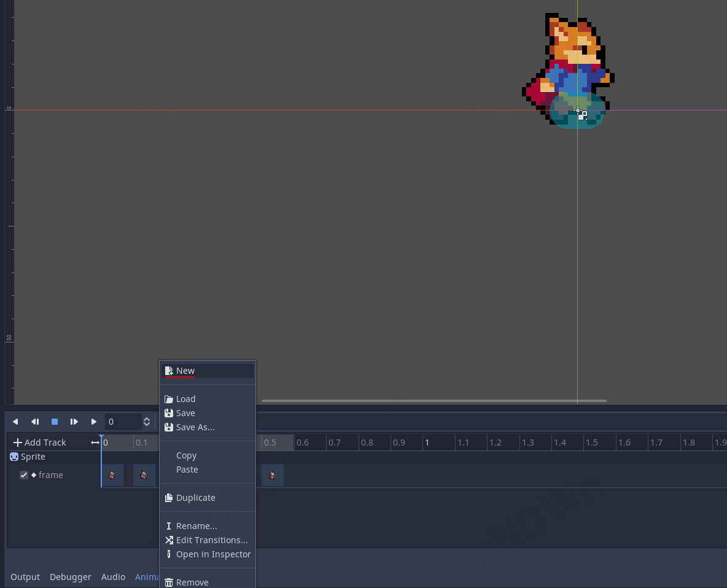
Task: Stop animation playback with square button
Action: point(55,422)
